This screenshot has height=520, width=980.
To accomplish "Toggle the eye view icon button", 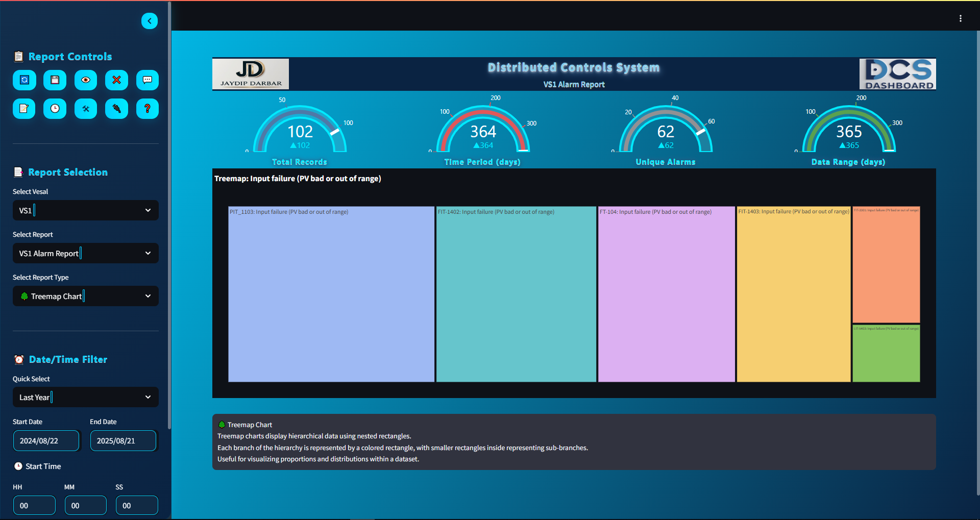I will tap(86, 80).
